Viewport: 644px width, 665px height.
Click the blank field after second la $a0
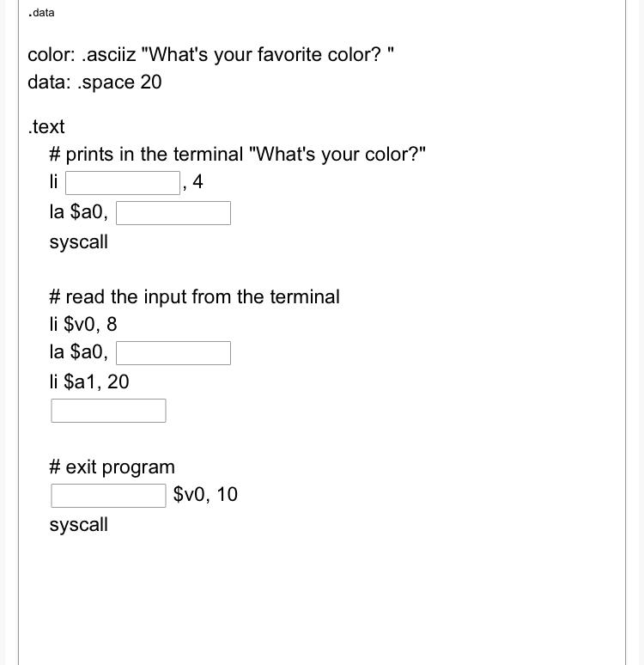coord(173,353)
